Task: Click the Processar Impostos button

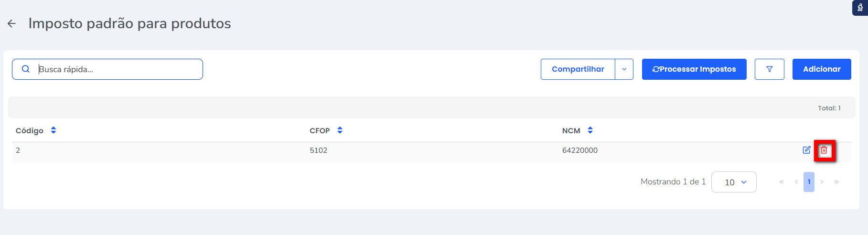Action: [694, 69]
